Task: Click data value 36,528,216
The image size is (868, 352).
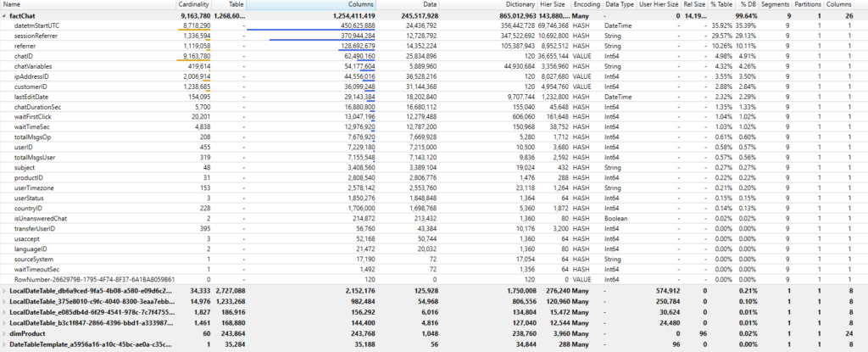Action: point(422,76)
